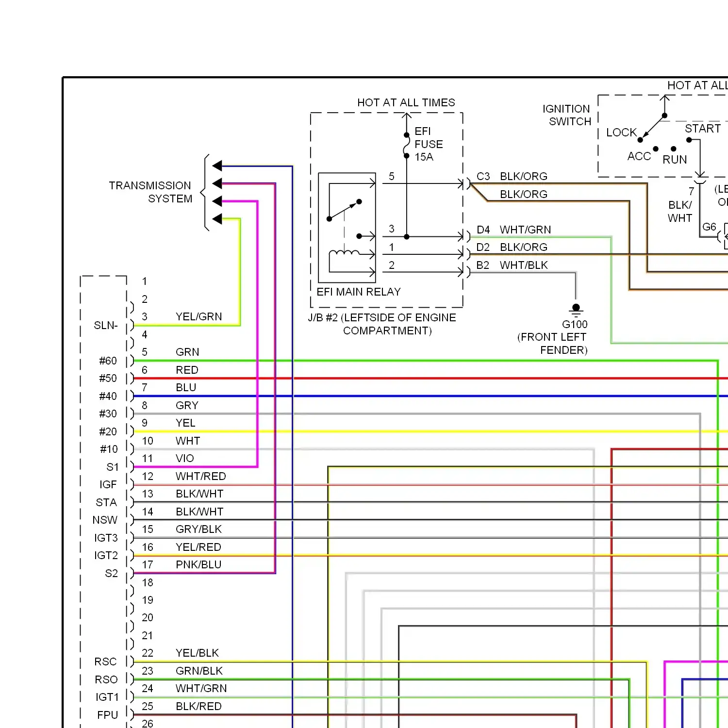Click the #20 terminal label
The width and height of the screenshot is (728, 728).
coord(108,431)
